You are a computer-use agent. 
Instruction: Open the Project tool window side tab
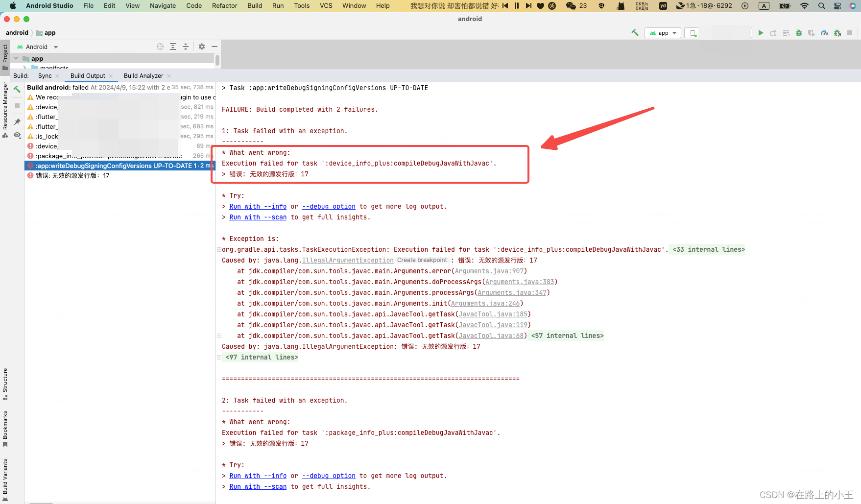5,57
